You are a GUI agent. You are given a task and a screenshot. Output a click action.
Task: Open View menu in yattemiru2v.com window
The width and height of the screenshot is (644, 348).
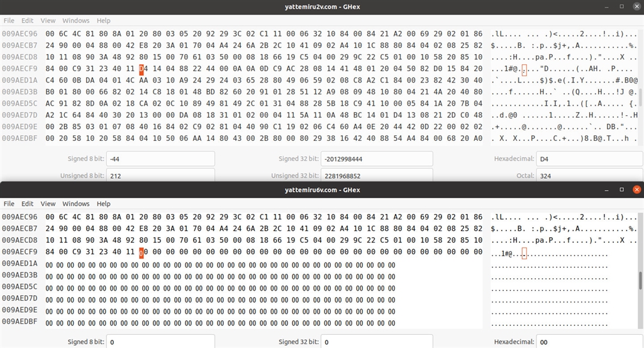48,21
